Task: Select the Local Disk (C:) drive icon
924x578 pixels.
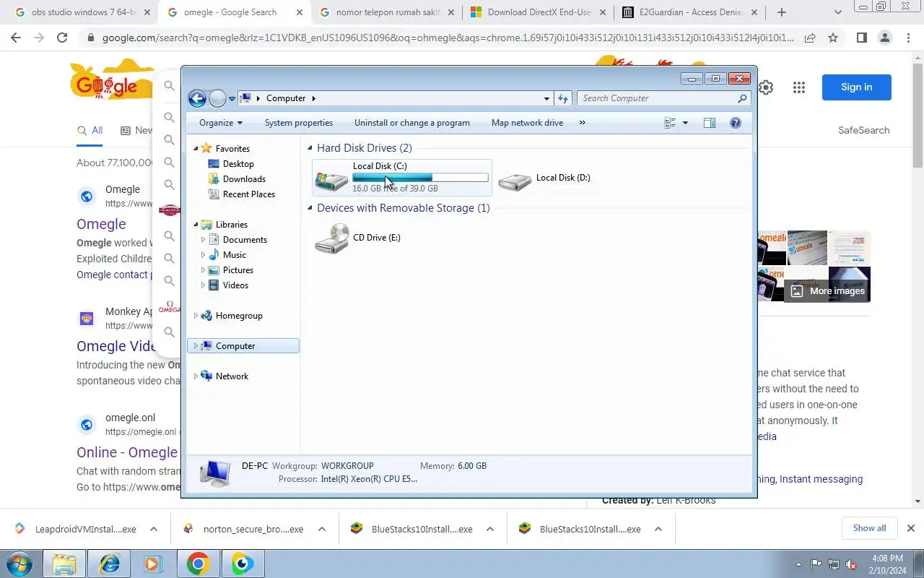Action: click(331, 179)
